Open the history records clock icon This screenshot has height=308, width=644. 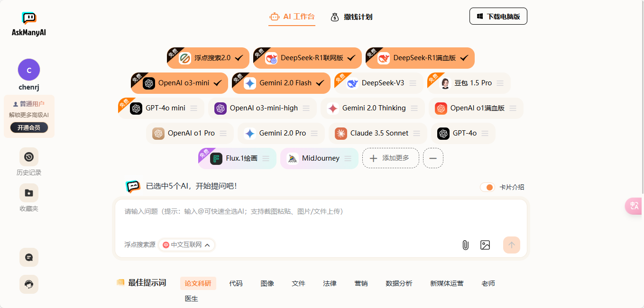point(29,157)
